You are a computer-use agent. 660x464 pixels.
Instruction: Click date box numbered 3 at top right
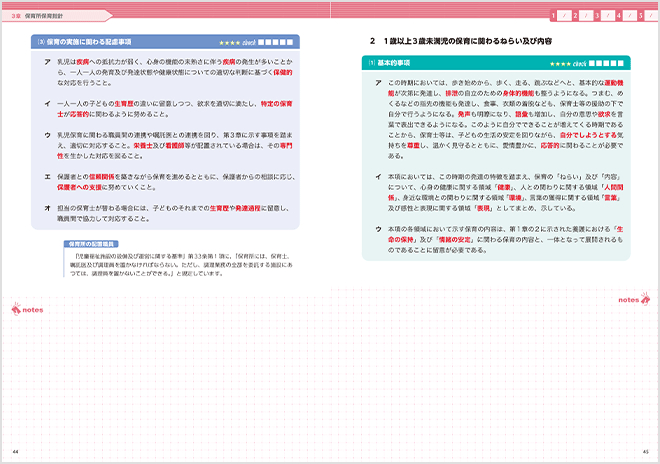pyautogui.click(x=608, y=16)
